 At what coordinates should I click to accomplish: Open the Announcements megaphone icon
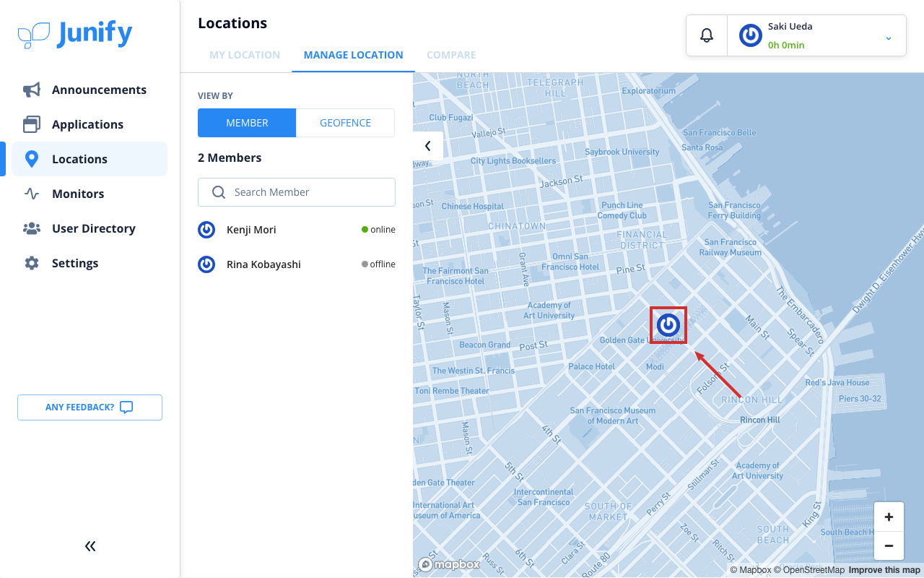click(32, 90)
